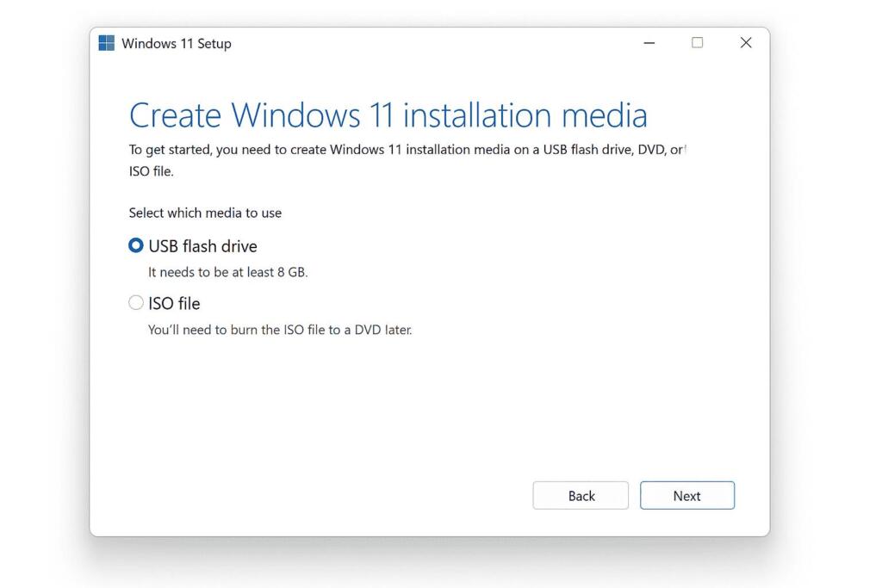This screenshot has width=882, height=588.
Task: Click the Windows logo icon in the title bar
Action: (x=106, y=42)
